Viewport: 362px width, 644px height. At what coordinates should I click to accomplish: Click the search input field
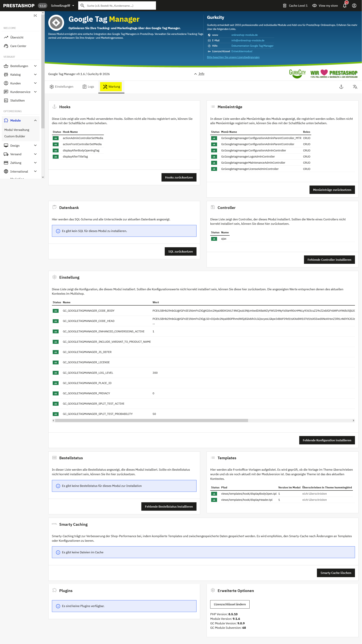[117, 6]
